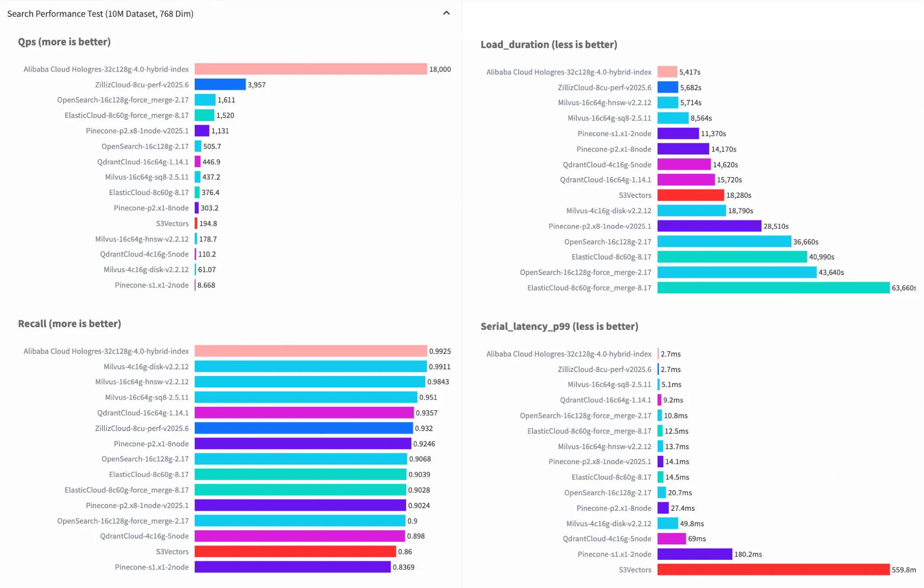This screenshot has width=924, height=588.
Task: Select Milvus-4c16g-disk 0.9911 recall bar
Action: (x=310, y=366)
